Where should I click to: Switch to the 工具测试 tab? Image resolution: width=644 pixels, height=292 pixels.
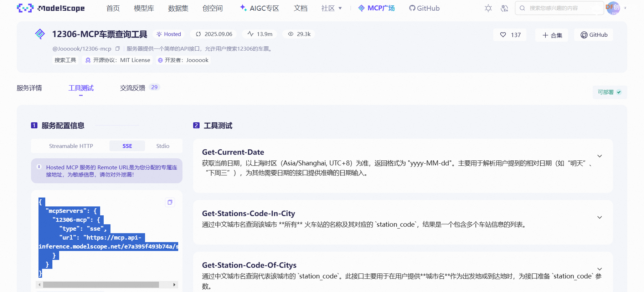81,88
